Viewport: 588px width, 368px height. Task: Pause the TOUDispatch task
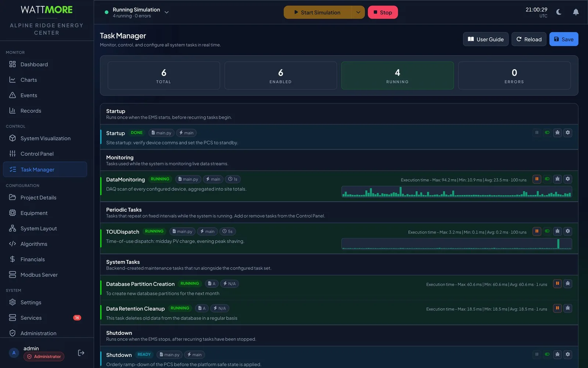pyautogui.click(x=537, y=231)
